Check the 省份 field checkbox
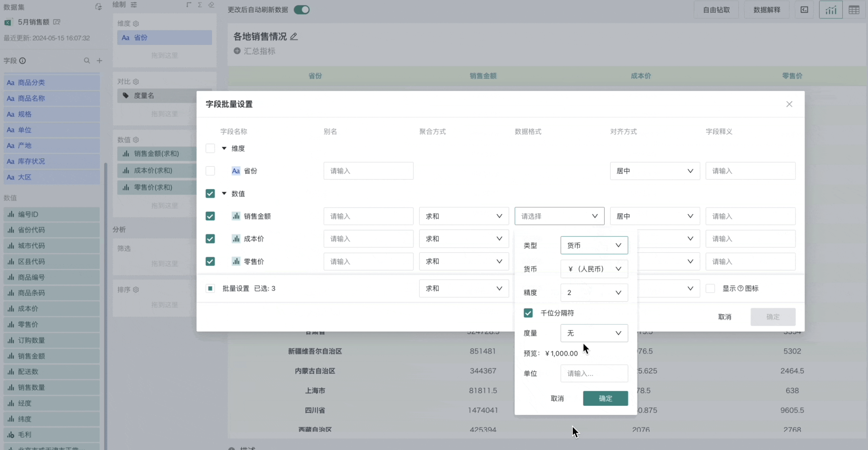This screenshot has height=450, width=868. pos(210,171)
